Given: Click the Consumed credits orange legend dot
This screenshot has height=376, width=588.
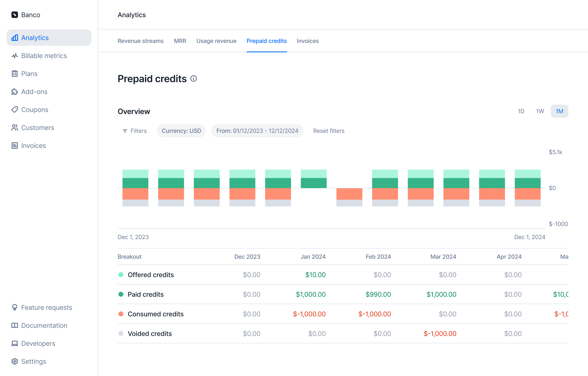Looking at the screenshot, I should [x=121, y=314].
